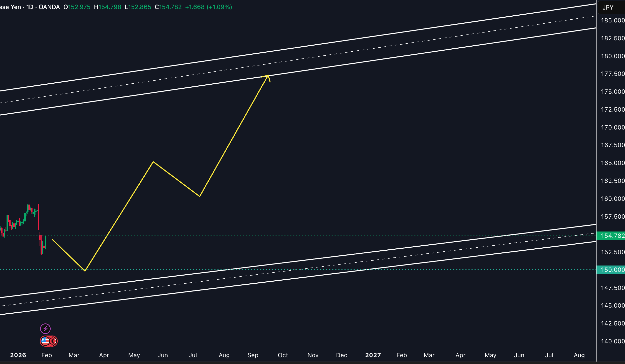Click the 140.000 price scale label

[x=612, y=341]
